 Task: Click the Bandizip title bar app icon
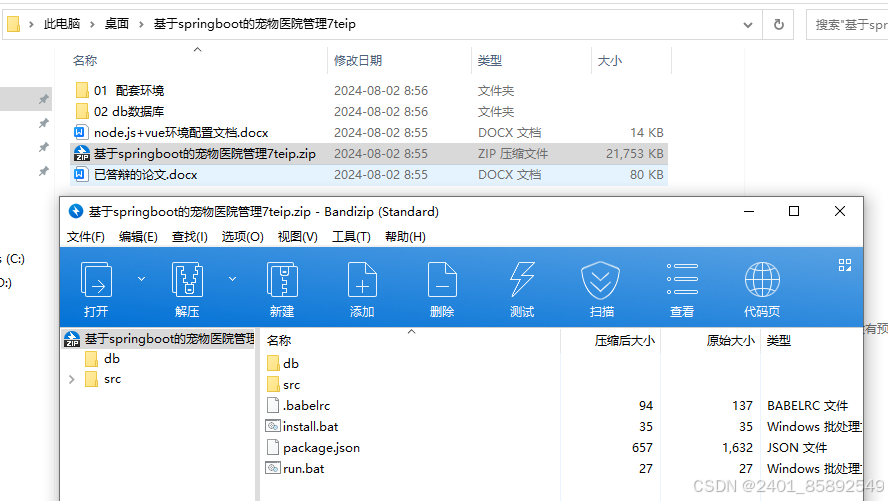75,211
